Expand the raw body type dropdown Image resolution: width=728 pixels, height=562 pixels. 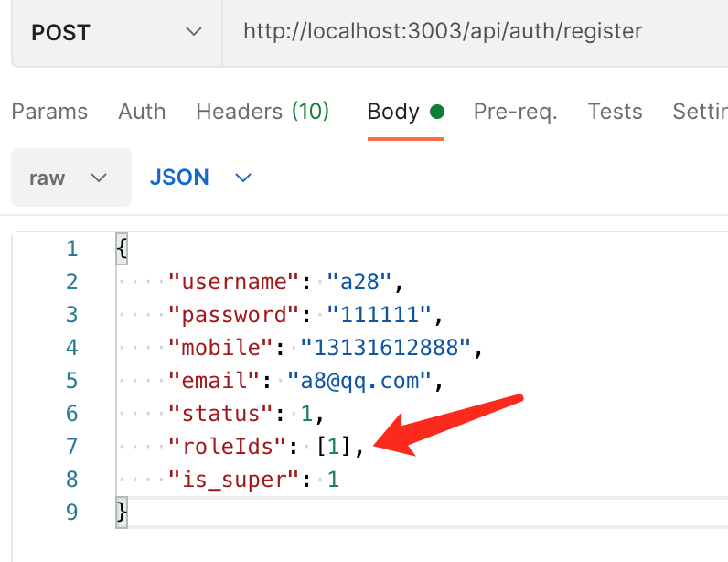click(x=70, y=178)
